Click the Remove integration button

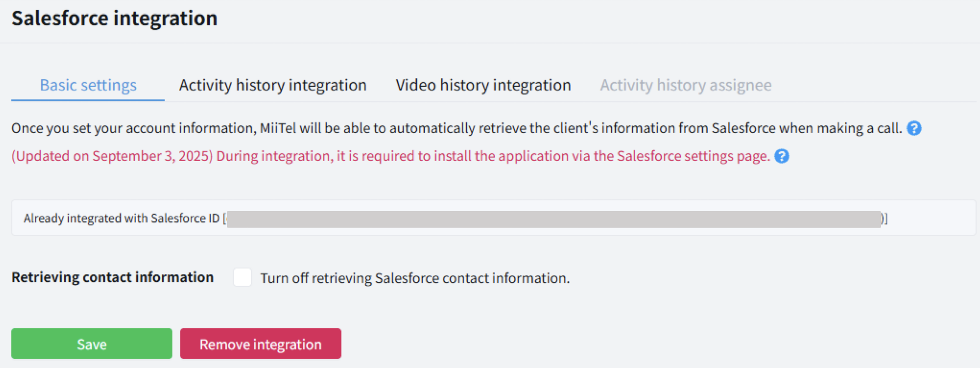point(260,344)
